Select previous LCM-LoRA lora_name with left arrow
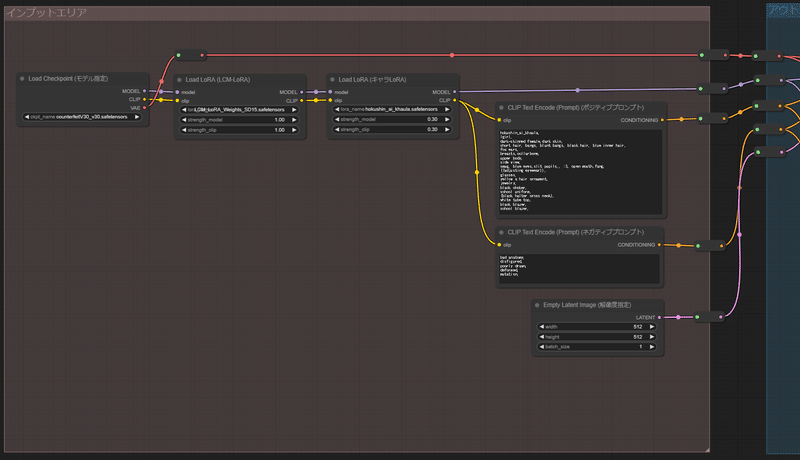This screenshot has width=800, height=460. [x=184, y=110]
